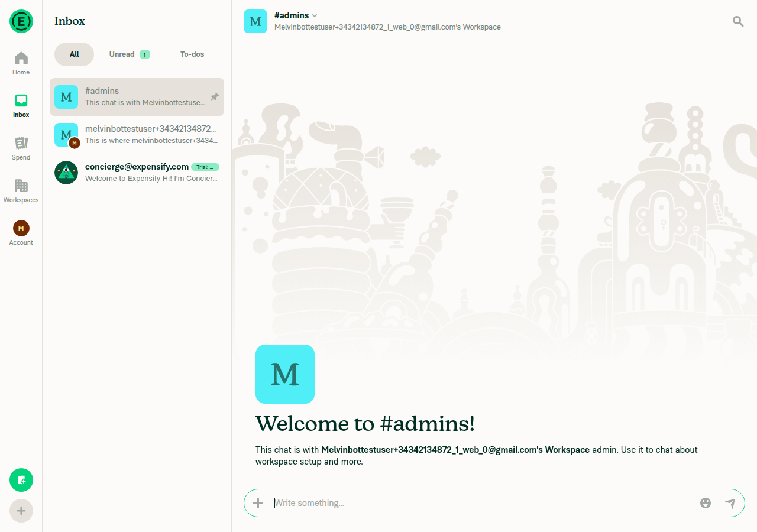Focus the Write something message field

pos(482,503)
